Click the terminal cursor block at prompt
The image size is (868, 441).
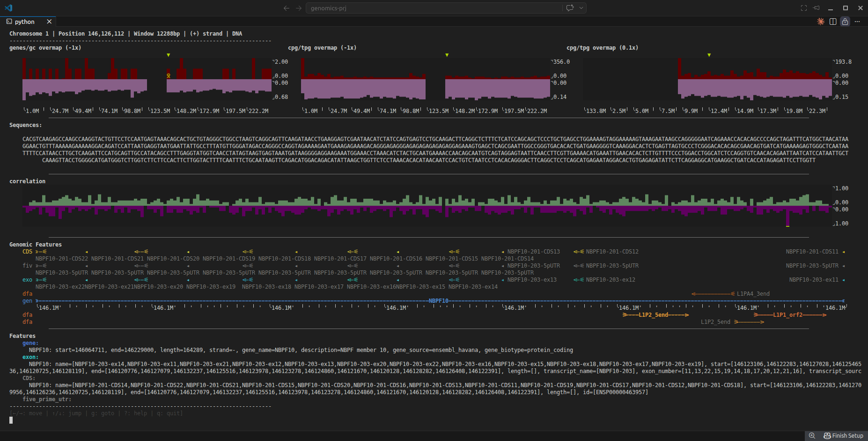pos(11,420)
